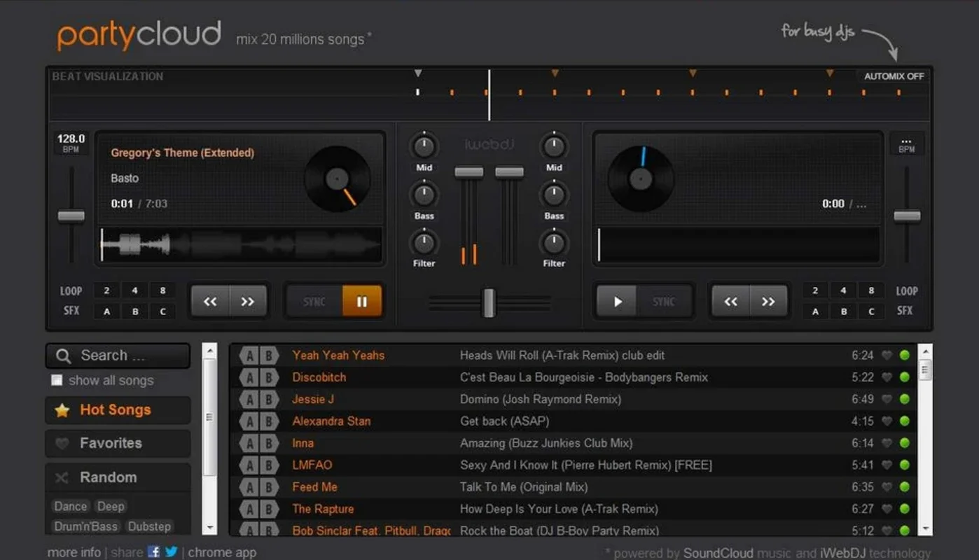Click the left deck vinyl record
The height and width of the screenshot is (560, 979).
coord(338,178)
